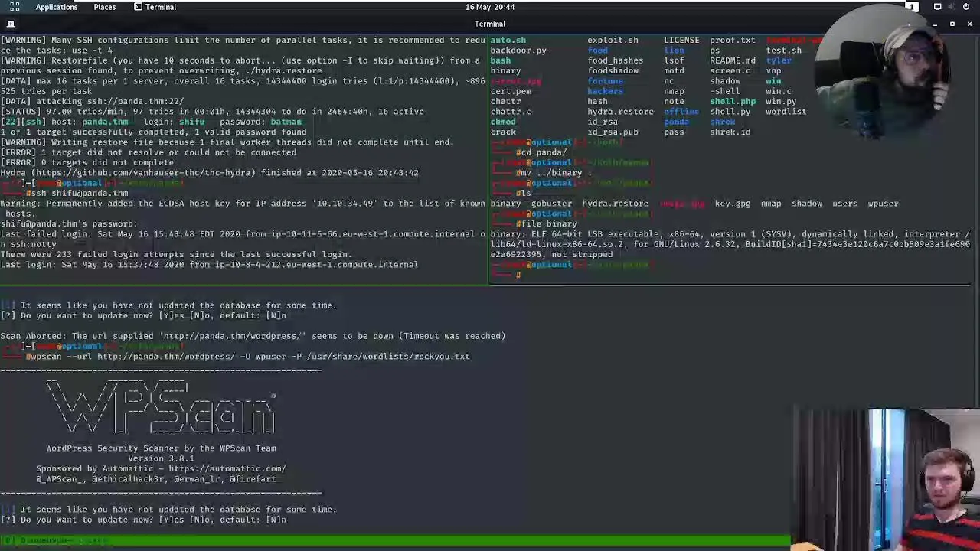Click the 'fortune' directory name
This screenshot has height=551, width=980.
(605, 81)
